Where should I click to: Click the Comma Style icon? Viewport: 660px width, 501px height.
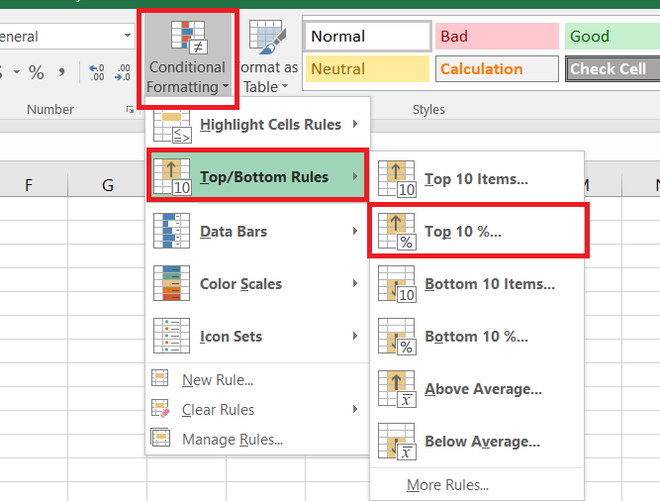coord(62,72)
